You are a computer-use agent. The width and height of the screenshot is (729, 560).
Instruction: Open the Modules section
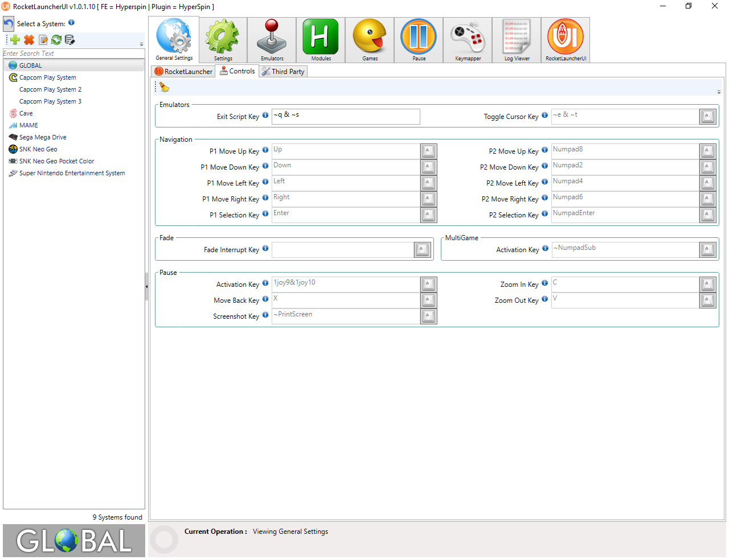click(321, 40)
